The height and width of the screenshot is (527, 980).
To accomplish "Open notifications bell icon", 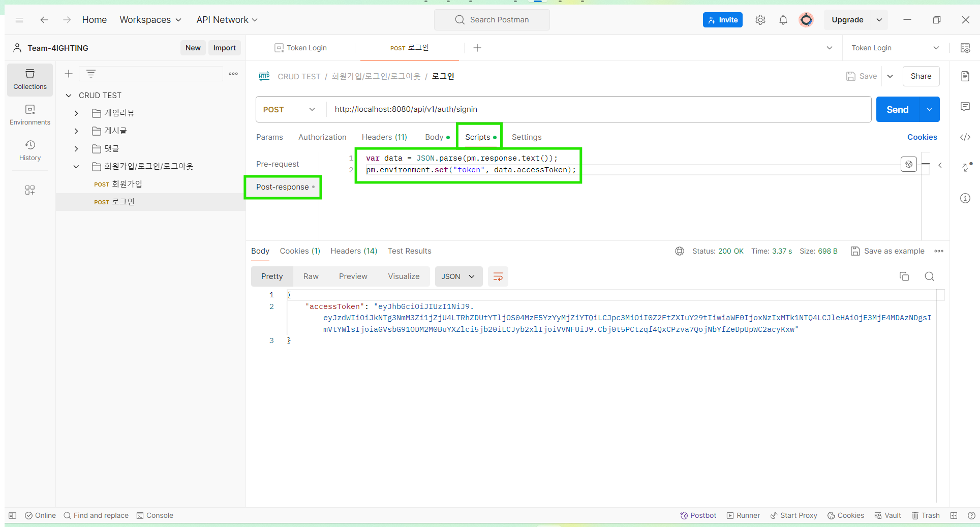I will tap(783, 20).
